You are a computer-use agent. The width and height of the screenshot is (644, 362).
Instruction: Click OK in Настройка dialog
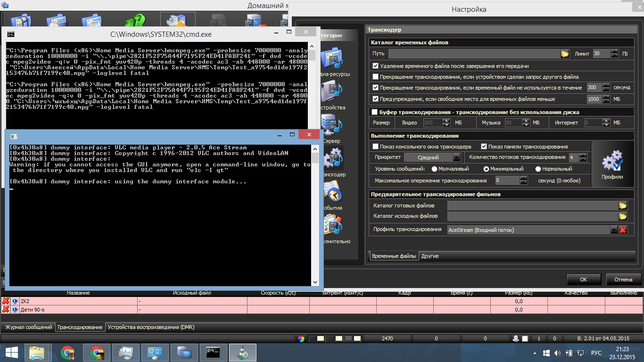tap(583, 280)
